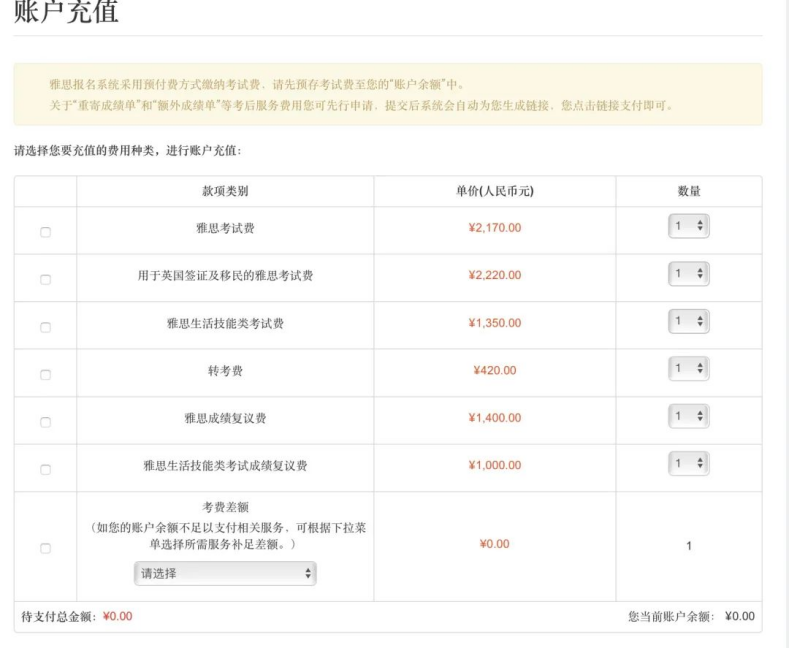
Task: Enable the 转考费 checkbox
Action: point(45,374)
